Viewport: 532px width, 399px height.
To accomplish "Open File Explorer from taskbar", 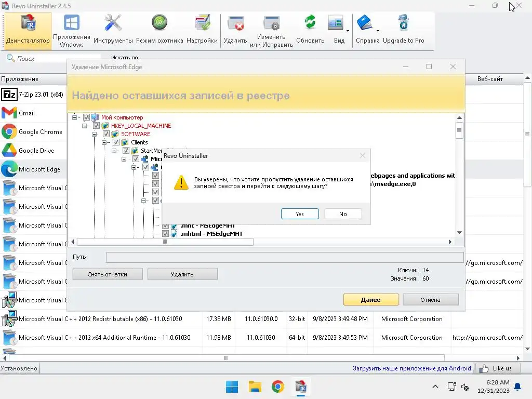I will click(255, 387).
